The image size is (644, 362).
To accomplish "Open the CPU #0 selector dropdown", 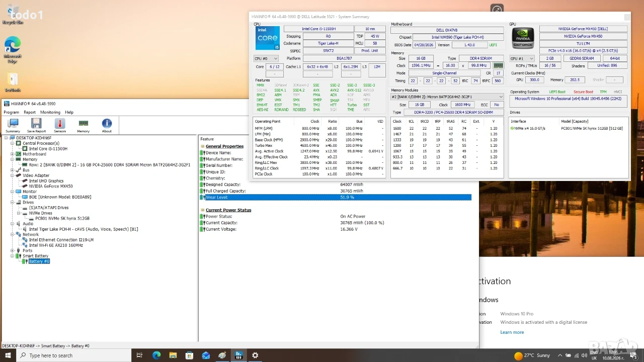I will (x=266, y=58).
